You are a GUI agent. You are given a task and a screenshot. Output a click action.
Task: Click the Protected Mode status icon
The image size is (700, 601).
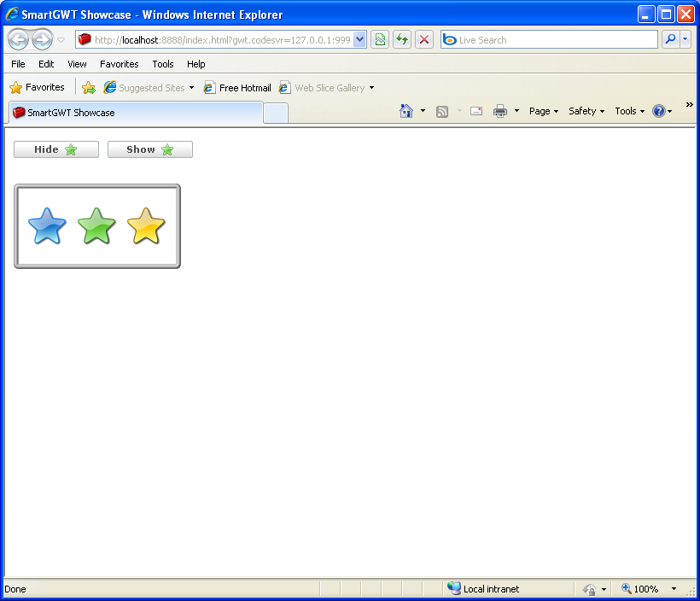(589, 589)
